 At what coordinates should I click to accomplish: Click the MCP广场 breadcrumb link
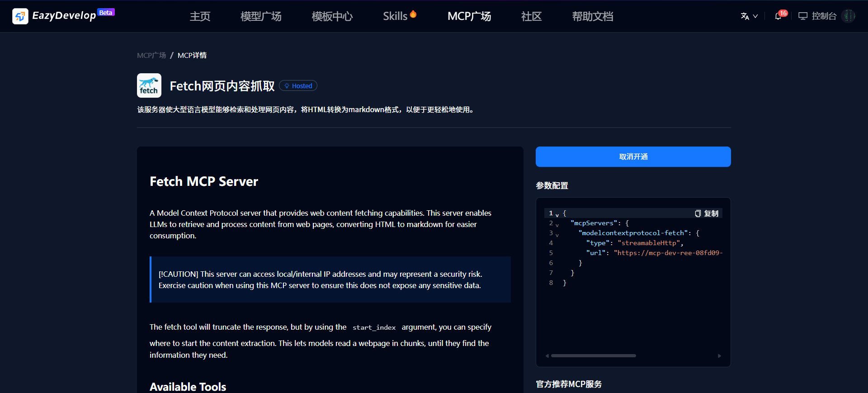point(151,55)
